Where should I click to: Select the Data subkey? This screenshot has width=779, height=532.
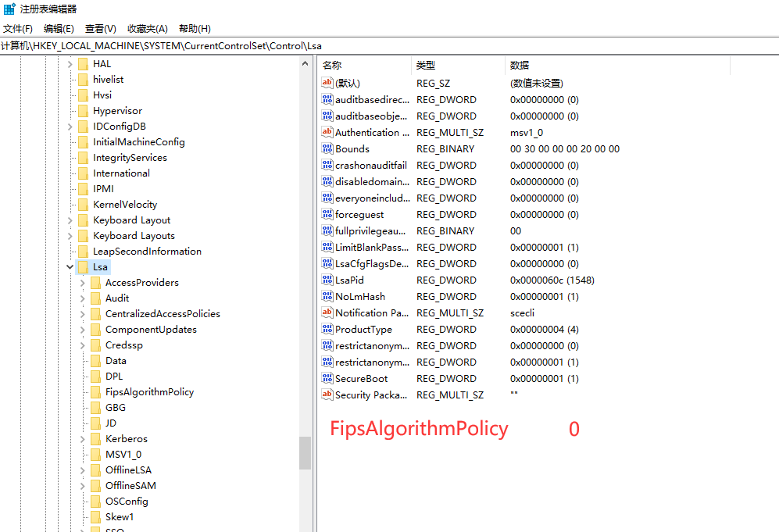click(116, 361)
